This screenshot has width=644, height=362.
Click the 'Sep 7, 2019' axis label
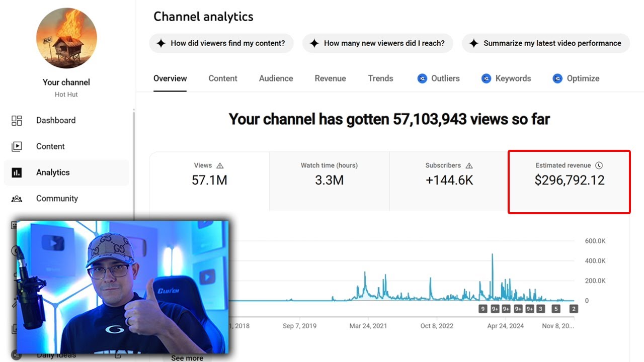click(x=300, y=326)
